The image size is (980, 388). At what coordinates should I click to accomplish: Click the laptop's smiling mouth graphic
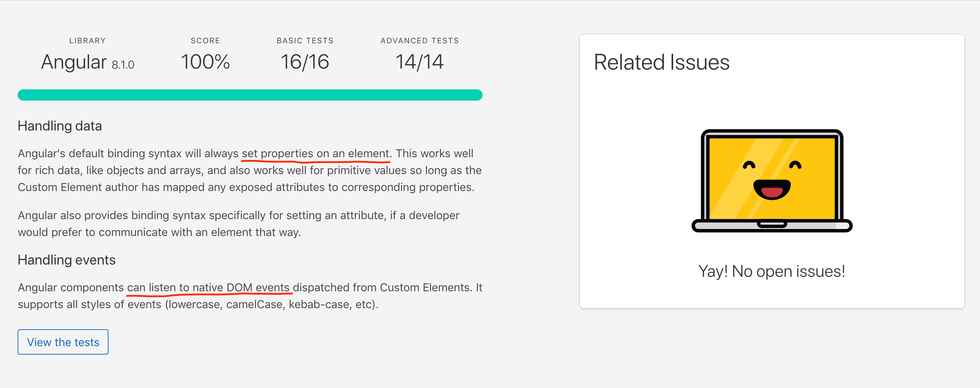pyautogui.click(x=772, y=190)
